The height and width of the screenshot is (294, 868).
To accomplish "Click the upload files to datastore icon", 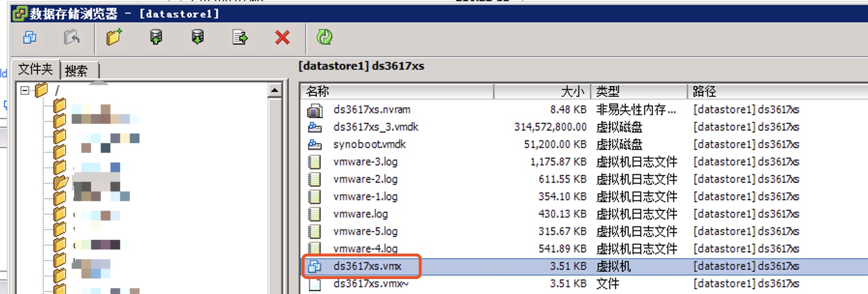I will 156,37.
